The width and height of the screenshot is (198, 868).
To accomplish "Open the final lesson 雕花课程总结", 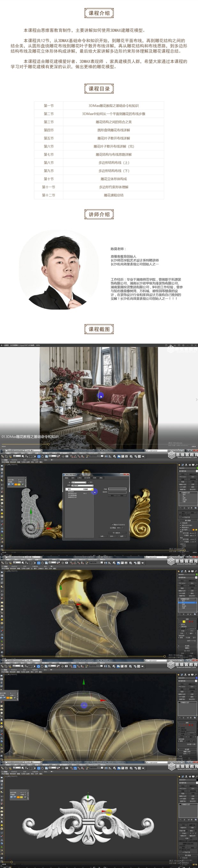I will [x=113, y=195].
